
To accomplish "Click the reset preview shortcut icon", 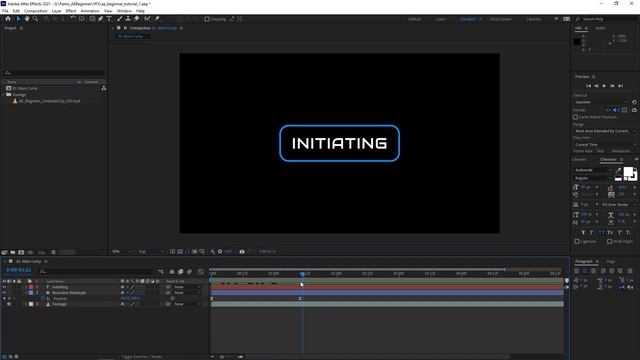I will [x=634, y=102].
